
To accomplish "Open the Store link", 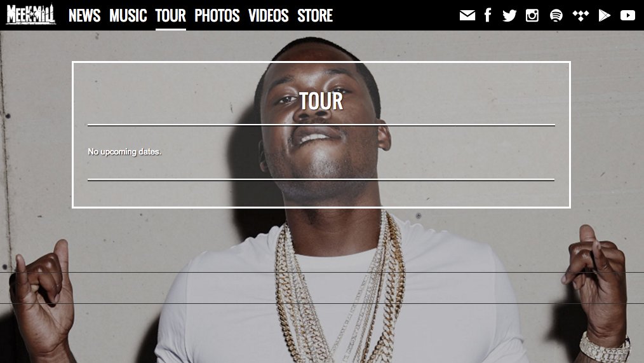I will pos(315,16).
